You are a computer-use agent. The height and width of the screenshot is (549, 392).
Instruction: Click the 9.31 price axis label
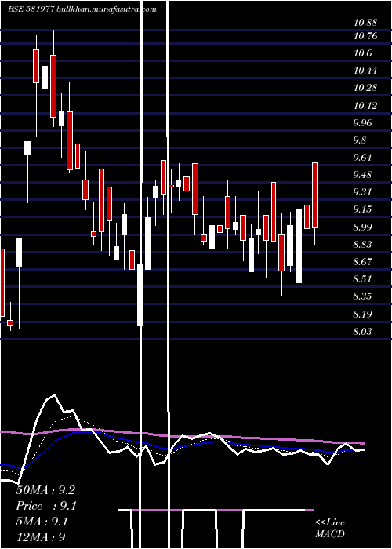[x=362, y=192]
